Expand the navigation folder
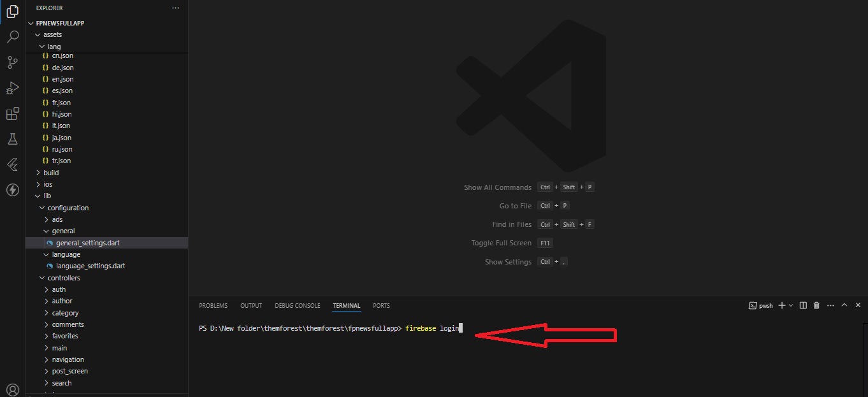The image size is (868, 397). click(x=106, y=359)
